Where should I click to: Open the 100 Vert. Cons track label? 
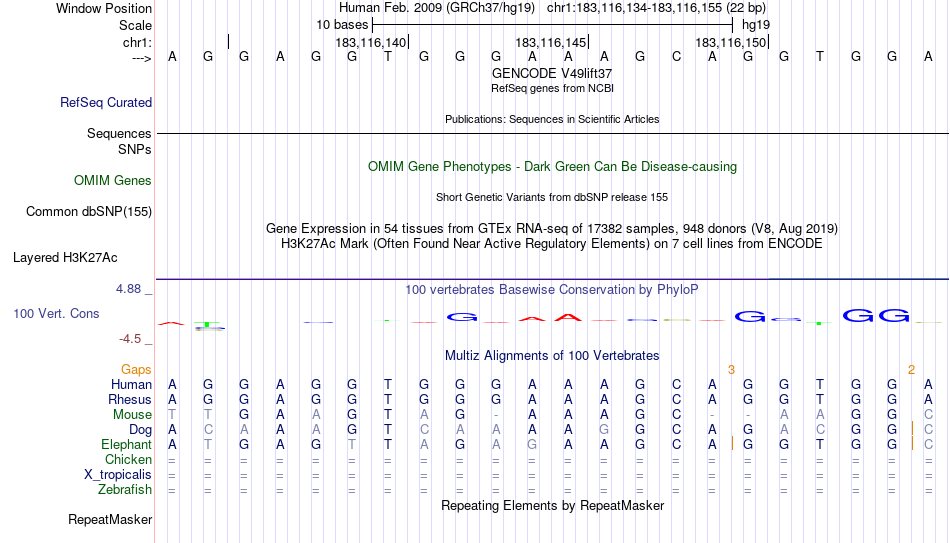point(56,313)
